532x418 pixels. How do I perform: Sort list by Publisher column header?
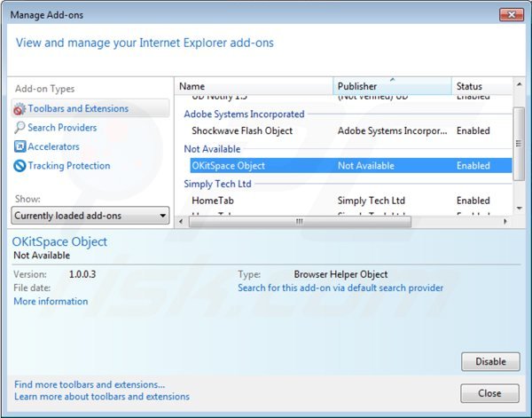coord(392,86)
